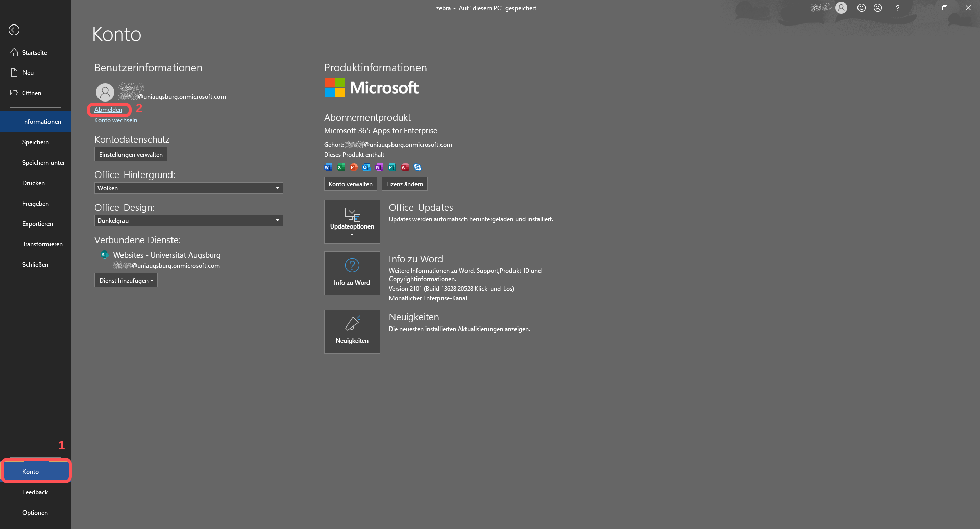
Task: Open the Öffnen file menu item
Action: click(x=36, y=93)
